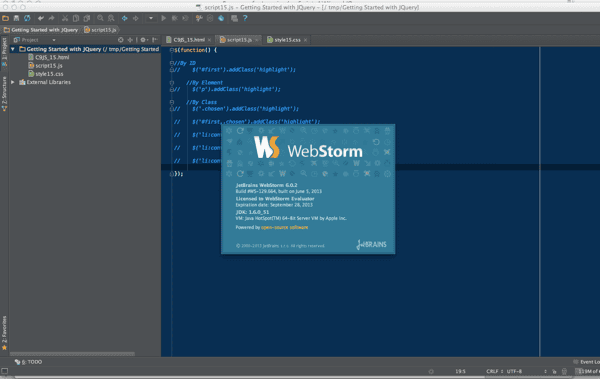
Task: Switch to the script15.js editor tab
Action: pos(239,40)
